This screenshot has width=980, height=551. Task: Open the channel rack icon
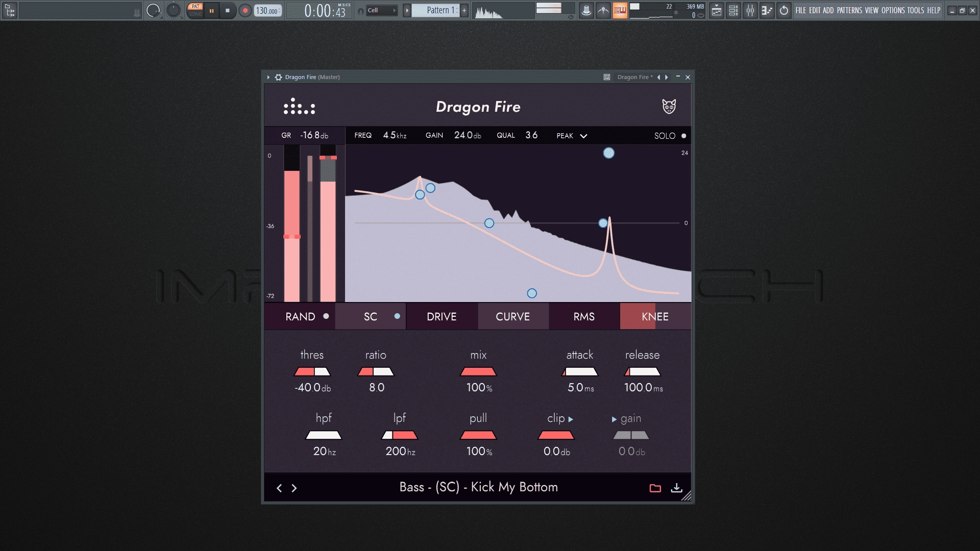pyautogui.click(x=733, y=10)
